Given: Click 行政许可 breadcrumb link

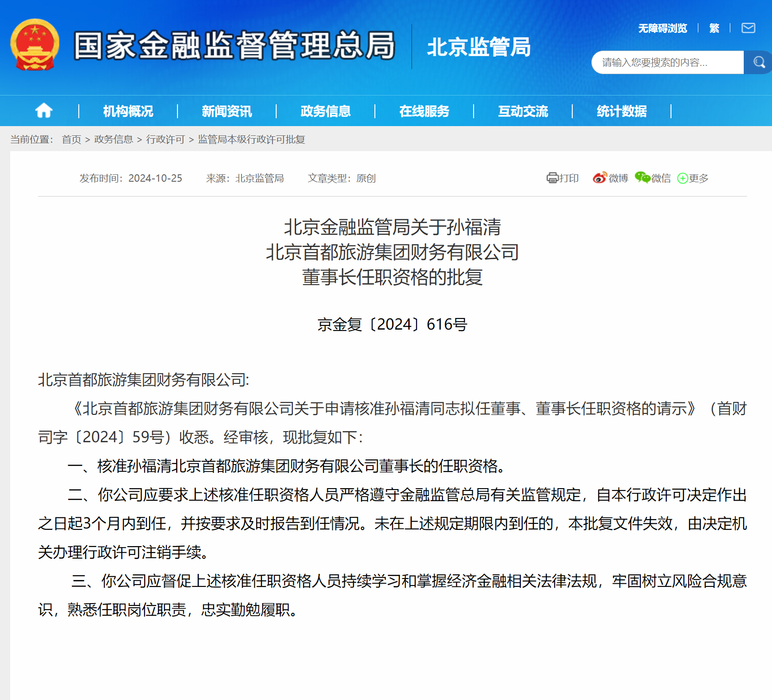Looking at the screenshot, I should click(x=165, y=140).
